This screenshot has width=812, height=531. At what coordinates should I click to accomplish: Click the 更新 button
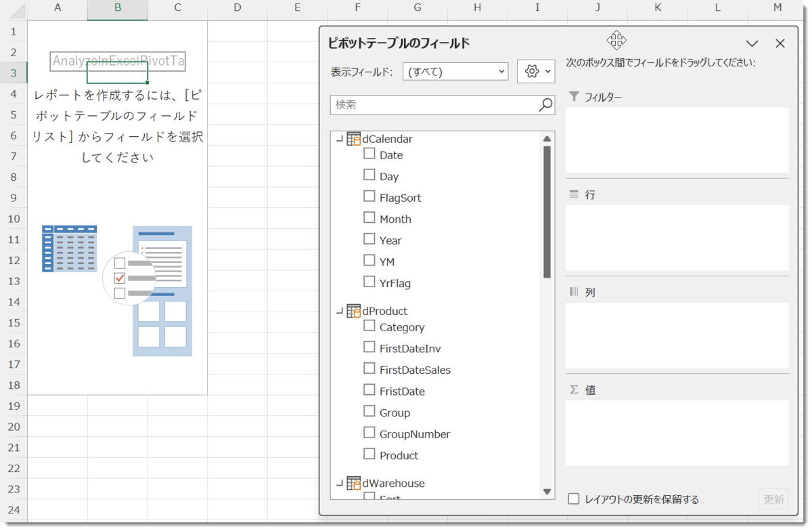(773, 498)
